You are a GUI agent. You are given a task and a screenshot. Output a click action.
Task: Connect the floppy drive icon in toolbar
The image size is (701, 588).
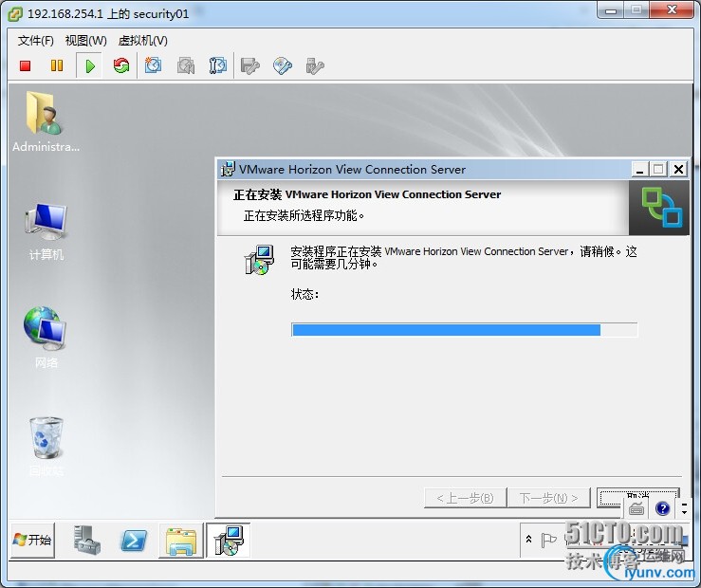point(250,66)
